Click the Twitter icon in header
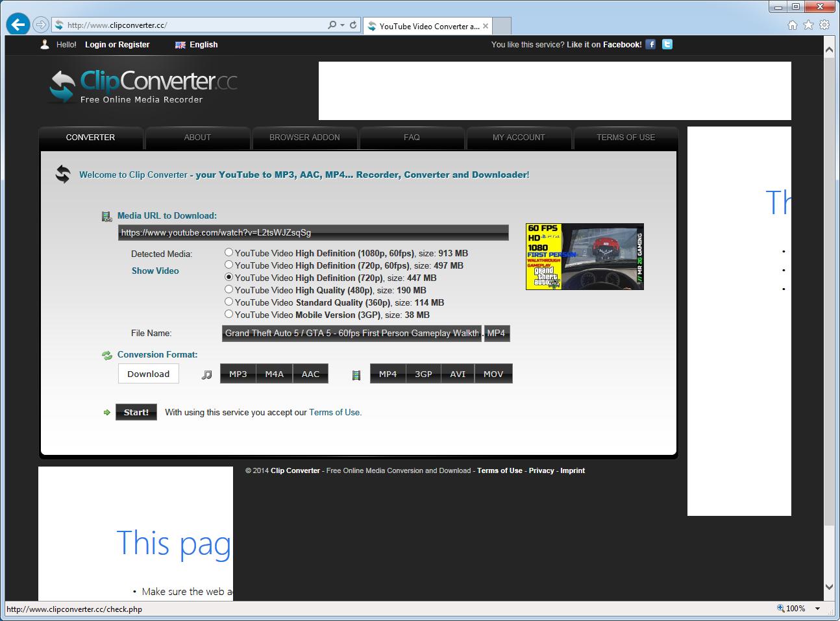 (x=667, y=44)
